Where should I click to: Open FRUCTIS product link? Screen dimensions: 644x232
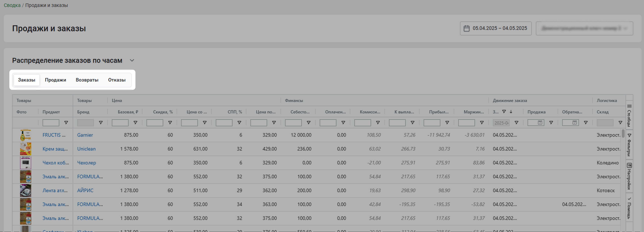[54, 135]
